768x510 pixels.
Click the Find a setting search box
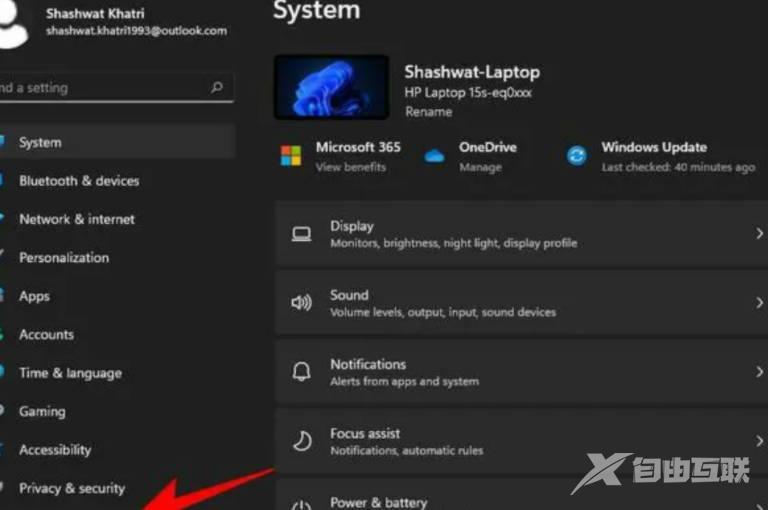point(100,88)
